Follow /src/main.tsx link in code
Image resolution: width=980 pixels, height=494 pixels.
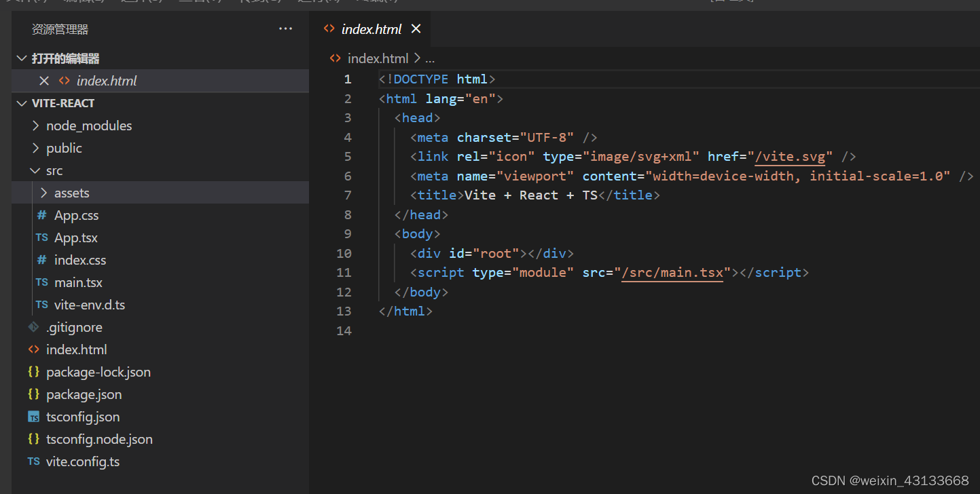point(672,272)
